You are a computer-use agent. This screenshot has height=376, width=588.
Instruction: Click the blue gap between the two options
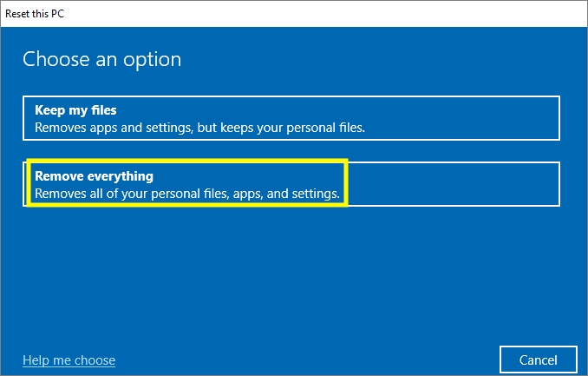point(291,150)
